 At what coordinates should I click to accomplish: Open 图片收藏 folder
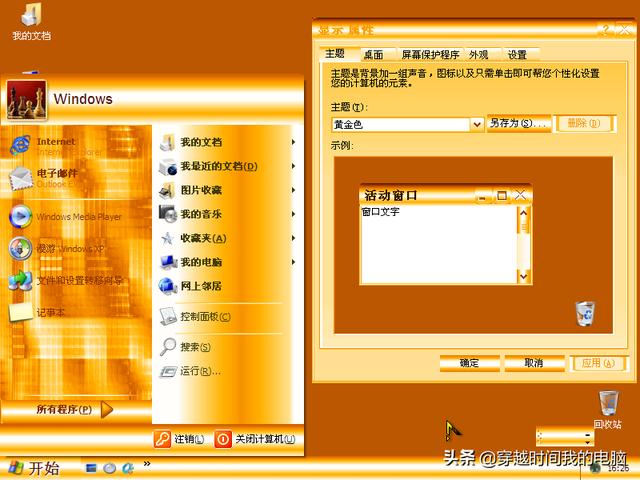click(x=227, y=190)
